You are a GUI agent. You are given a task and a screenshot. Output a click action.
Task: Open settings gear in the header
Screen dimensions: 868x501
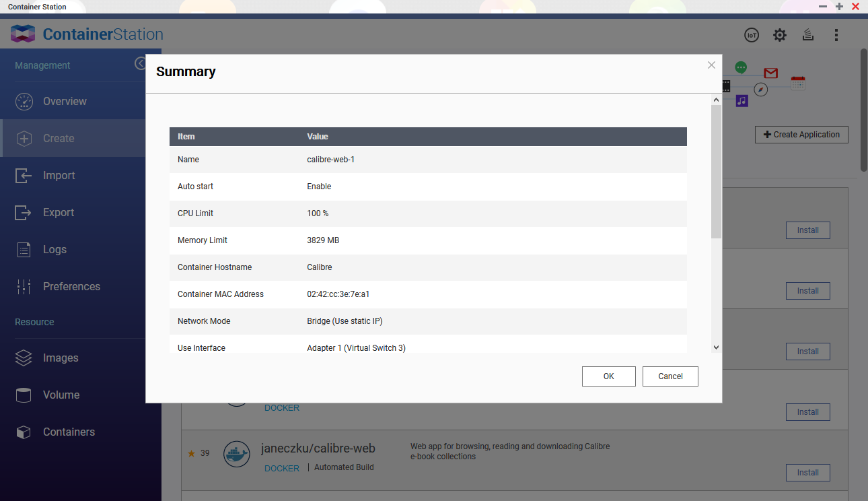click(779, 35)
